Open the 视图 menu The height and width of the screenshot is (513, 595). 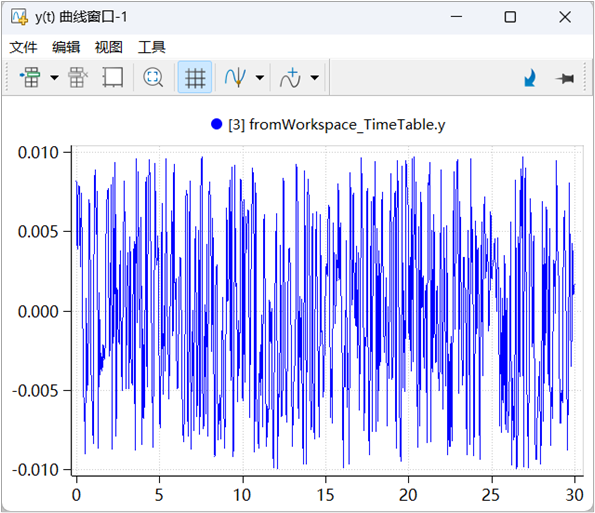[109, 47]
